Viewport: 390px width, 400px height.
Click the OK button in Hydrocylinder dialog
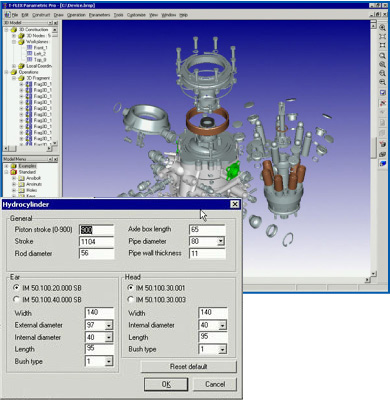pyautogui.click(x=166, y=384)
